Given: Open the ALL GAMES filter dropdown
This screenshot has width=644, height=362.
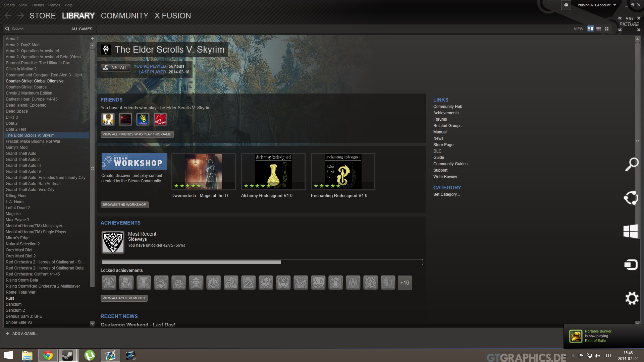Looking at the screenshot, I should [x=82, y=29].
